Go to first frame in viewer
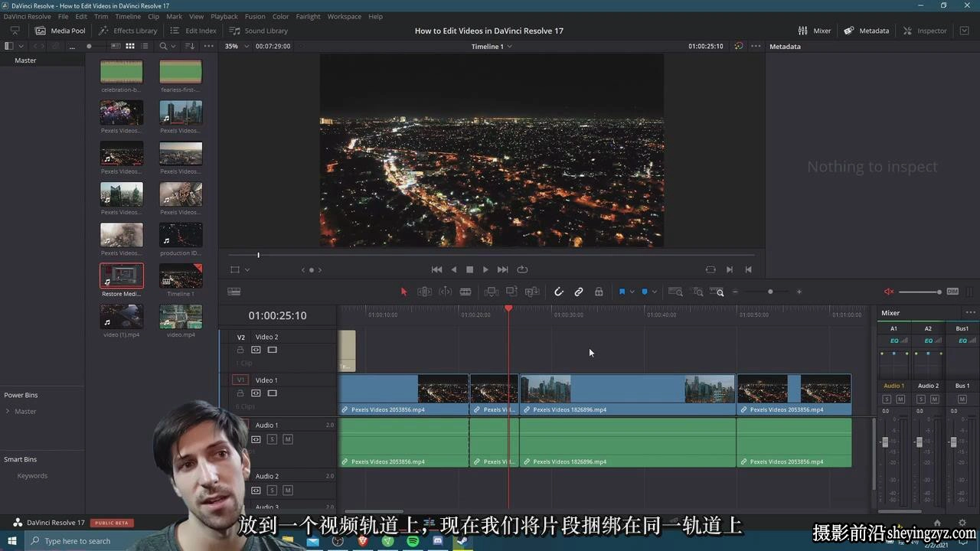 pyautogui.click(x=436, y=269)
